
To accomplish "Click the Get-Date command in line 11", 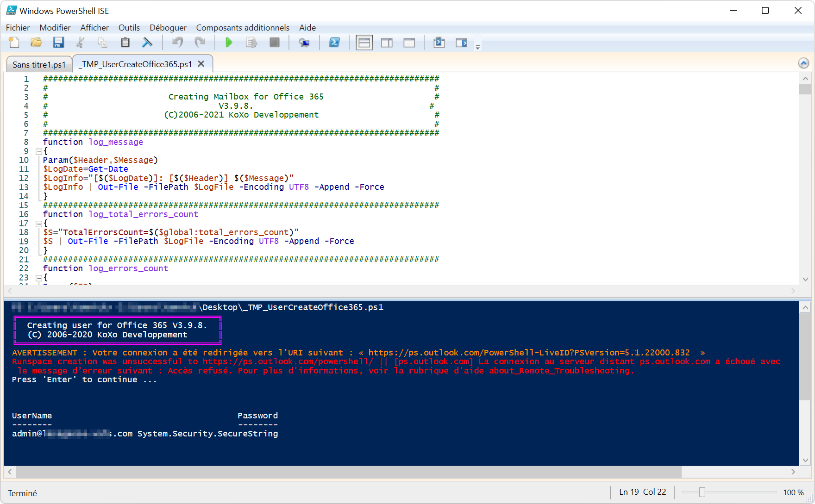I will click(x=108, y=169).
